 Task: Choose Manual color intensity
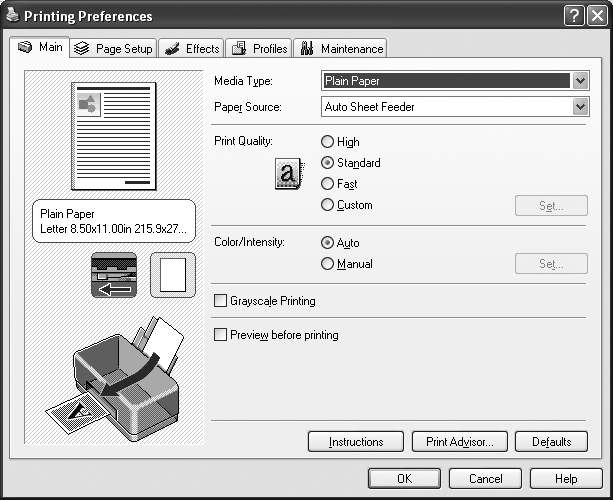coord(347,264)
